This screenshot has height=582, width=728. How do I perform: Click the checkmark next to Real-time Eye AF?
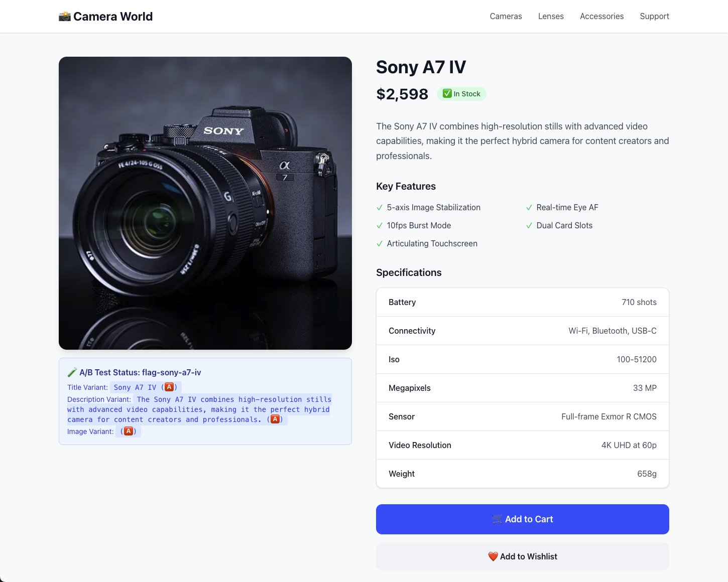click(529, 208)
